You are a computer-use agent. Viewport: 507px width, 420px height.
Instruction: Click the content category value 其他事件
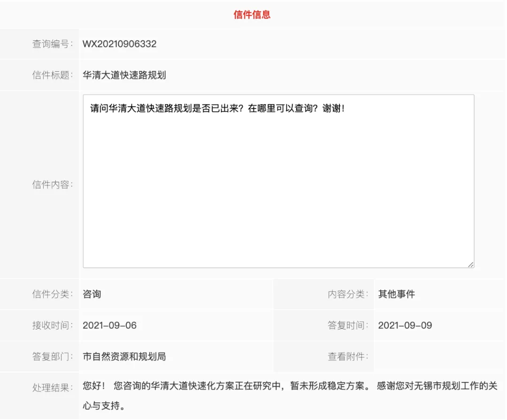(x=397, y=294)
